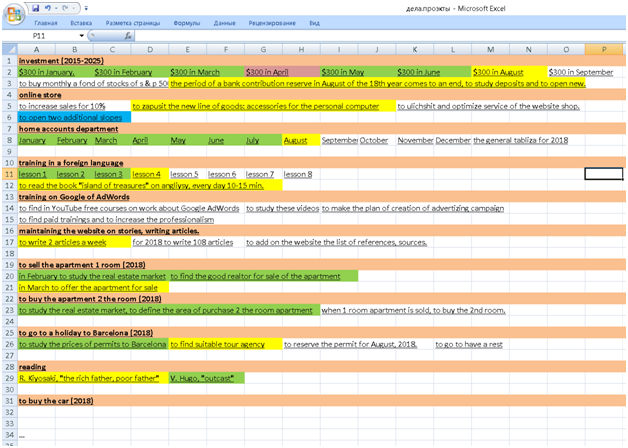The image size is (628, 448).
Task: Select the highlighted column P header
Action: click(x=604, y=49)
